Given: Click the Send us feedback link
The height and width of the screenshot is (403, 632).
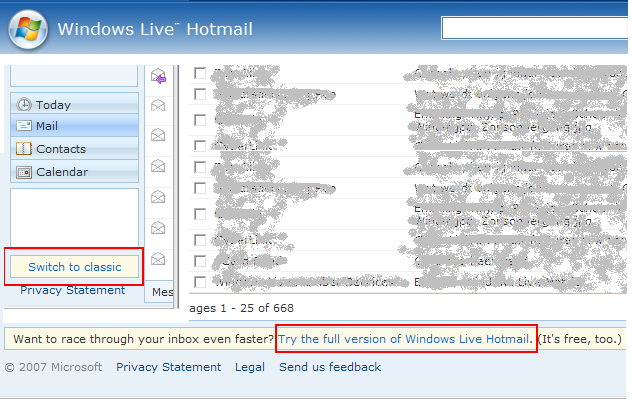Looking at the screenshot, I should 330,367.
